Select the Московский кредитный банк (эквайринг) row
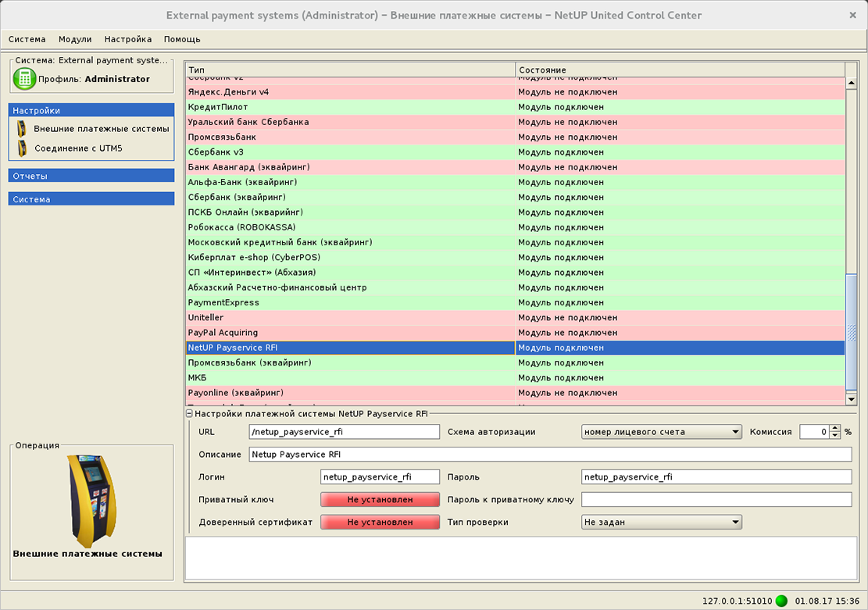868x610 pixels. (516, 242)
